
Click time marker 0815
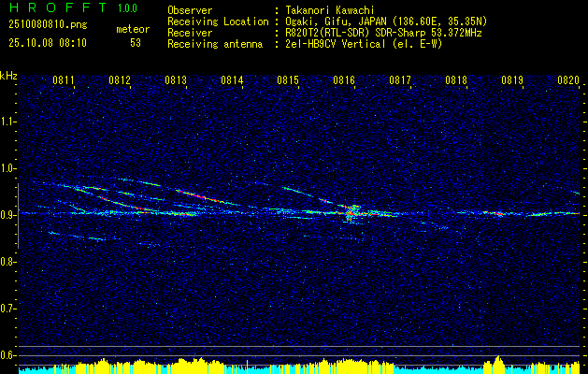(288, 79)
